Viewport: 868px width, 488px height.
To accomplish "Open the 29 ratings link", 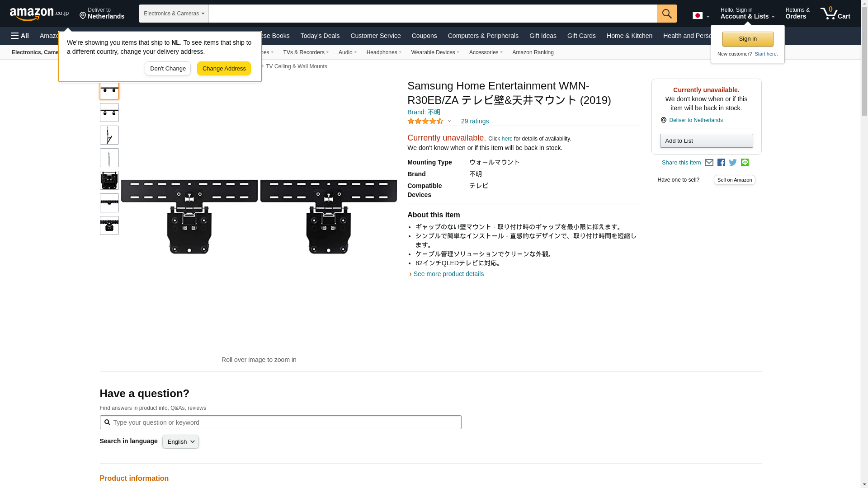I will 474,121.
